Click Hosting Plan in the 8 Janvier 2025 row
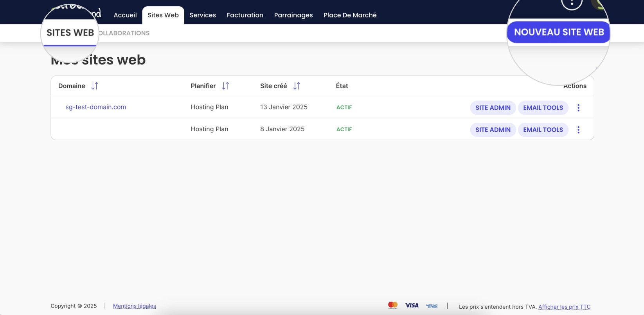Screen dimensions: 644x315 pyautogui.click(x=209, y=129)
